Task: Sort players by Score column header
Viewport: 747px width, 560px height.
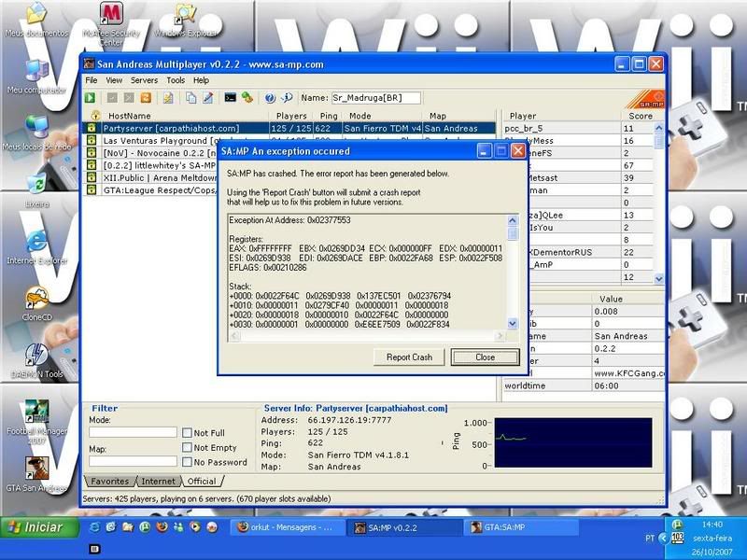Action: tap(641, 115)
